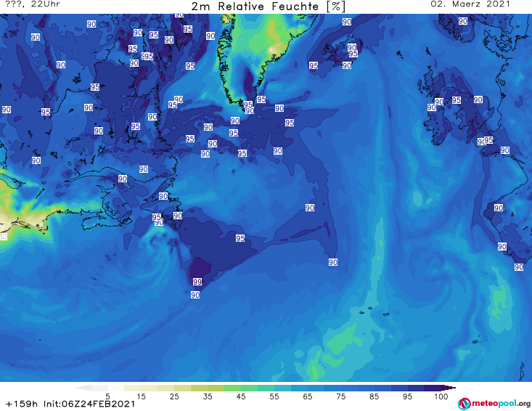Click the 90 label just below 99
Image resolution: width=532 pixels, height=411 pixels.
[195, 295]
